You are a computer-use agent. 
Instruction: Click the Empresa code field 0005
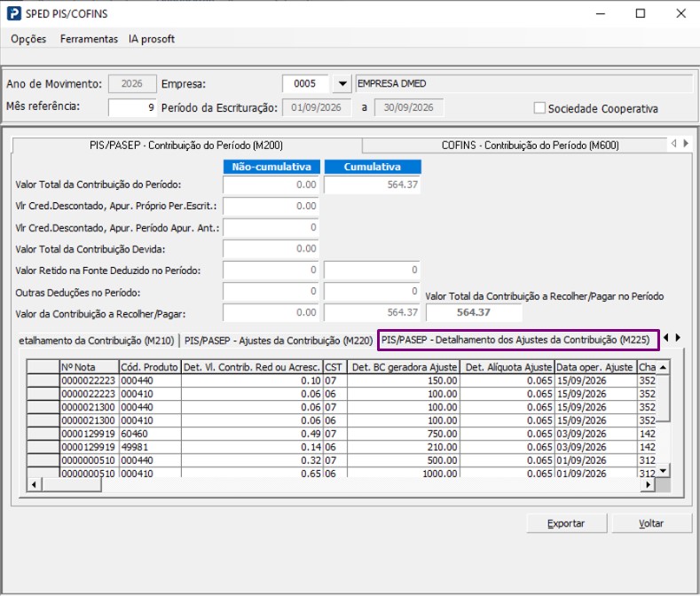(305, 83)
